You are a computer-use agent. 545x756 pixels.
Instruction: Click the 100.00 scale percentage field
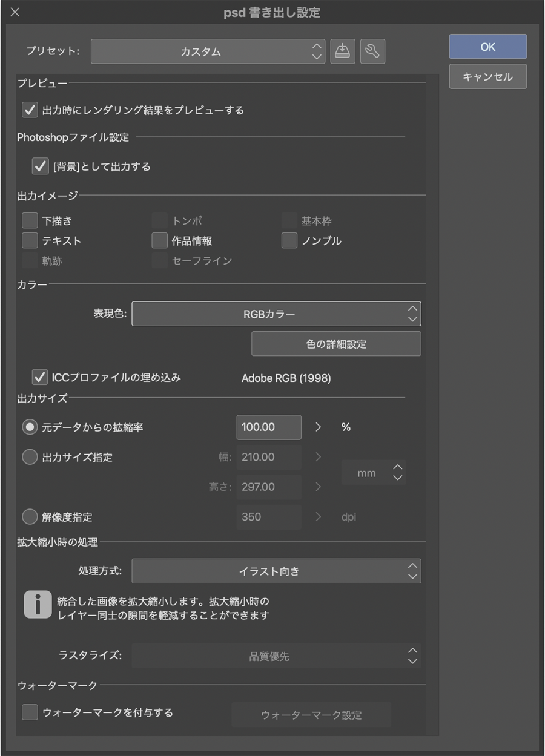point(268,427)
